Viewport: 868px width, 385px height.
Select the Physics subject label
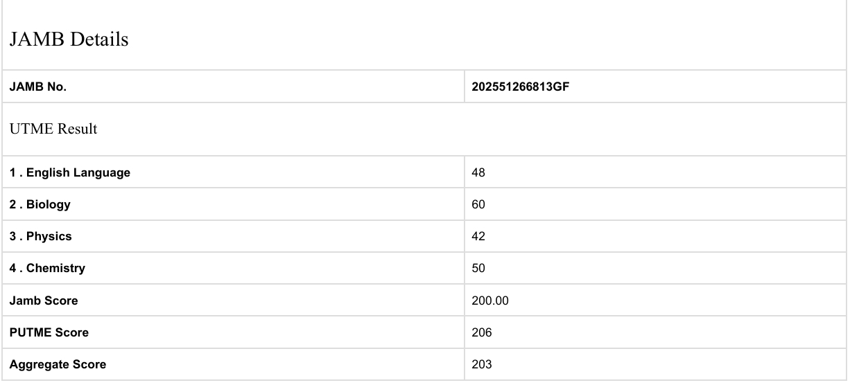pos(41,236)
